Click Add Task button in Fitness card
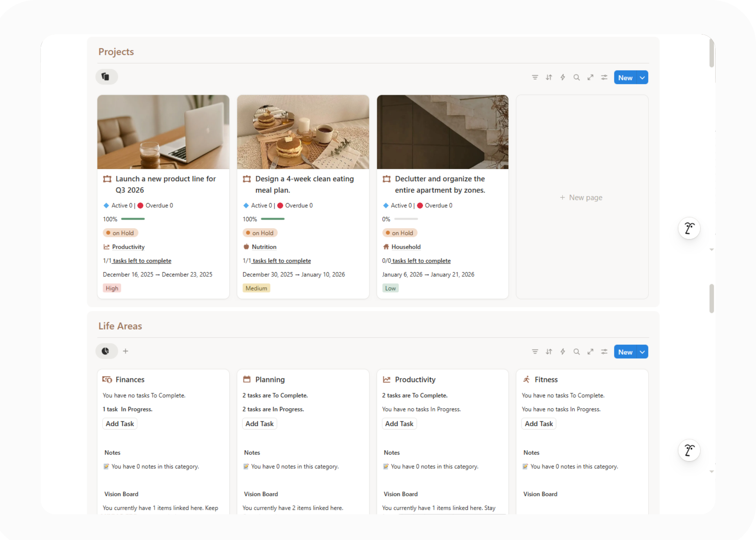This screenshot has width=756, height=540. [x=538, y=424]
